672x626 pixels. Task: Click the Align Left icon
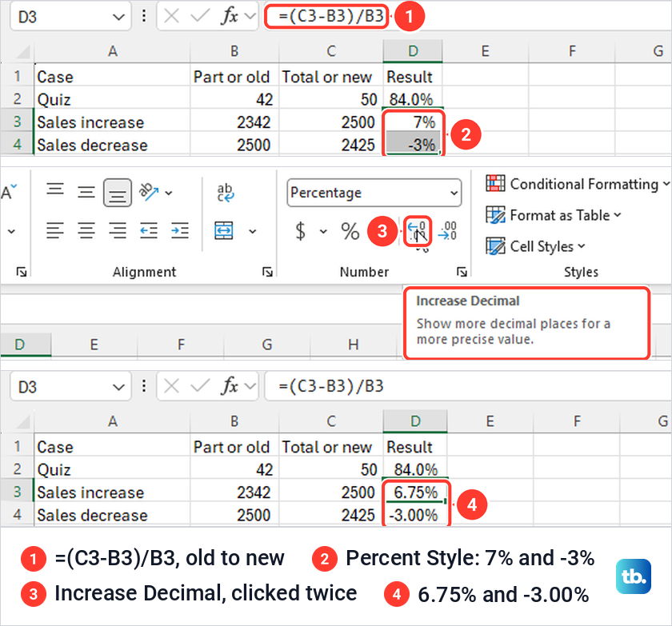pyautogui.click(x=55, y=231)
